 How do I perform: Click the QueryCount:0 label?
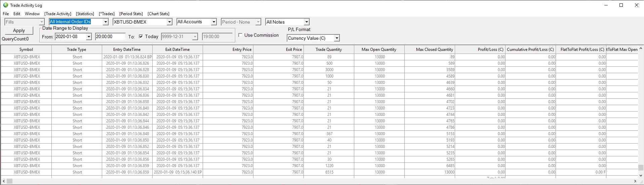tap(15, 39)
